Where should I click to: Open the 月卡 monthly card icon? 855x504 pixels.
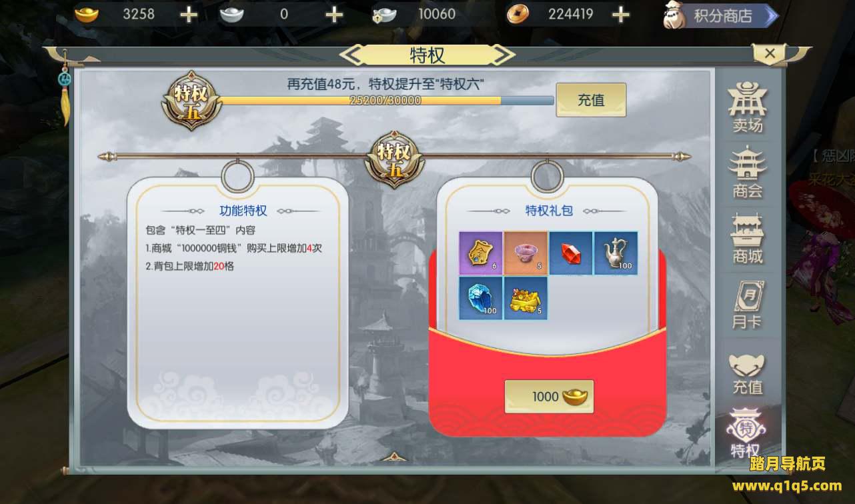coord(748,304)
